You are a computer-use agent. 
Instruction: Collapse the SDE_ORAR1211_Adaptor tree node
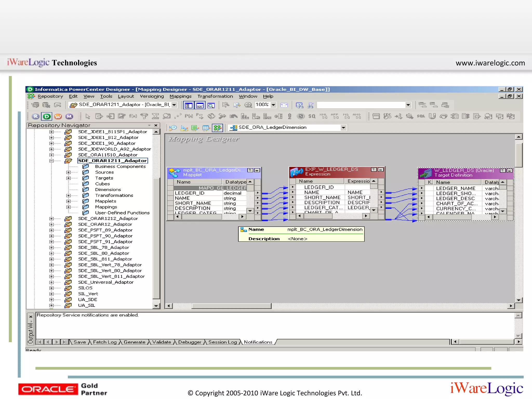[51, 161]
